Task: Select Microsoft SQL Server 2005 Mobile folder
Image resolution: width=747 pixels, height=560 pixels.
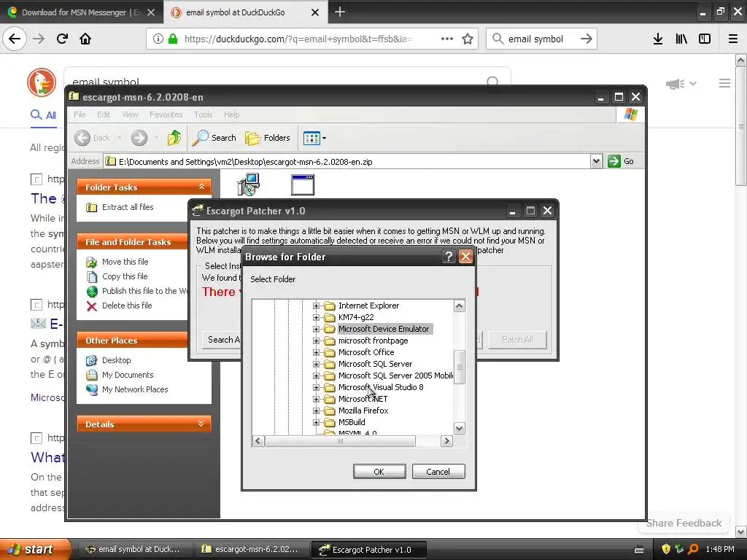Action: 395,376
